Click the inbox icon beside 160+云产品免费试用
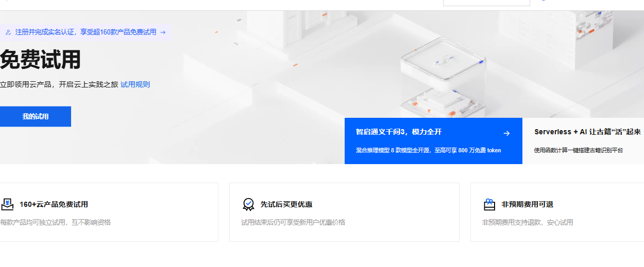 (7, 204)
